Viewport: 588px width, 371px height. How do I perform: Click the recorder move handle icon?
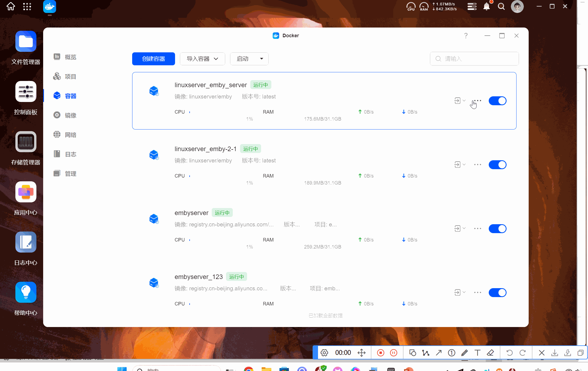click(x=361, y=353)
